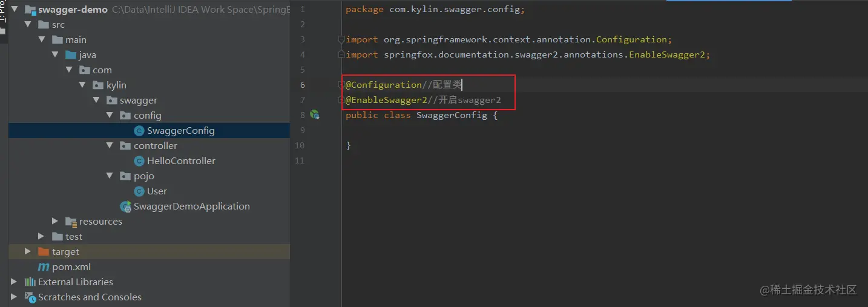Click the SwaggerDemoApplication runnable class icon

pos(126,206)
